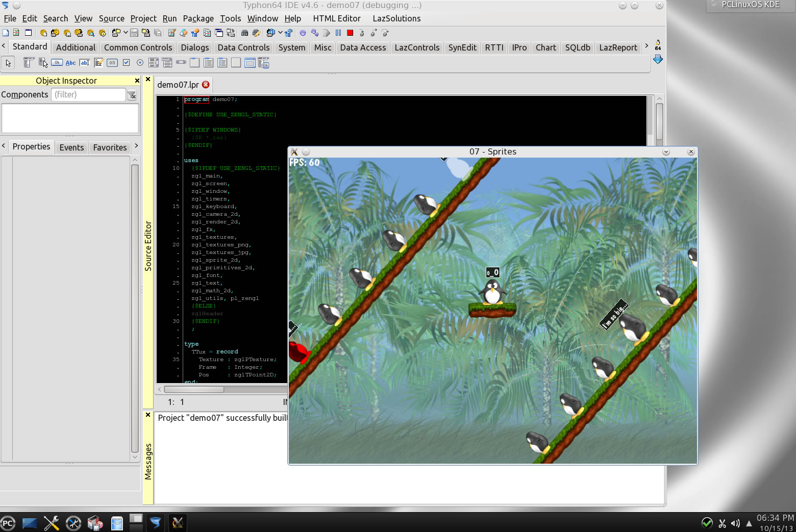Click the editor horizontal scrollbar thumb

click(x=194, y=389)
